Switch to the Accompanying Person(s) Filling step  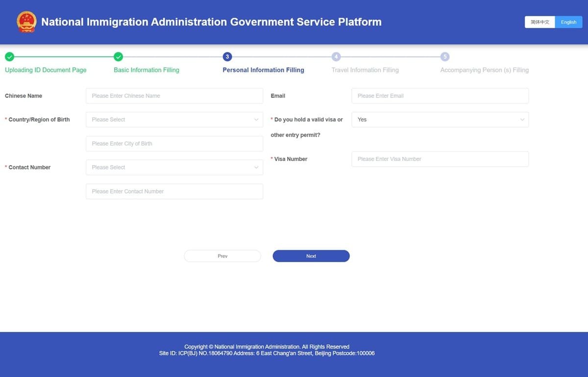(x=484, y=70)
